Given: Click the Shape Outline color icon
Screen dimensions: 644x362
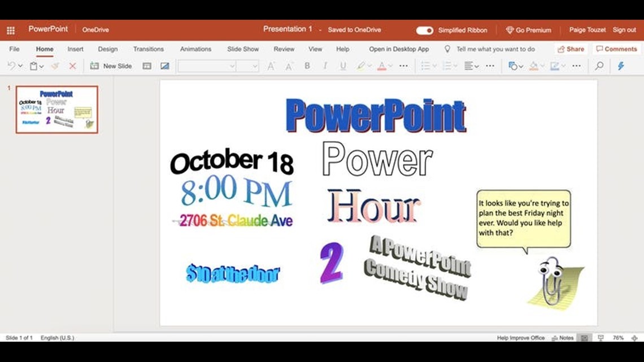Looking at the screenshot, I should point(555,66).
